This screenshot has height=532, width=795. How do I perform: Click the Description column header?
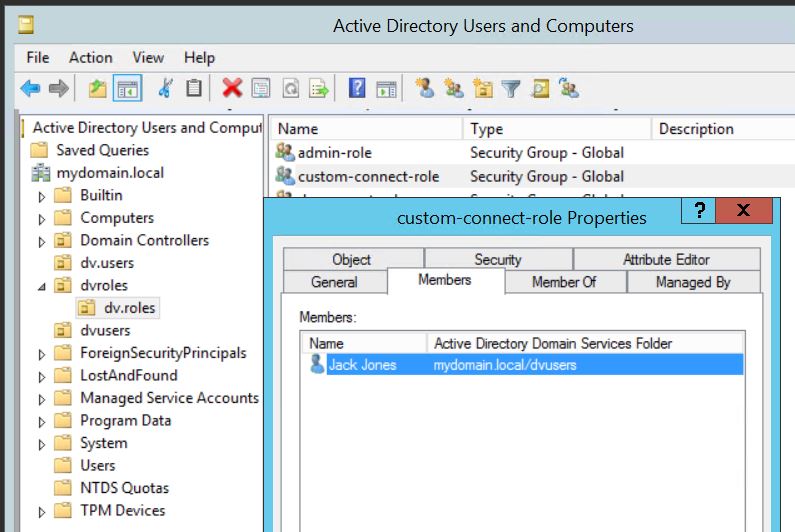click(x=696, y=129)
